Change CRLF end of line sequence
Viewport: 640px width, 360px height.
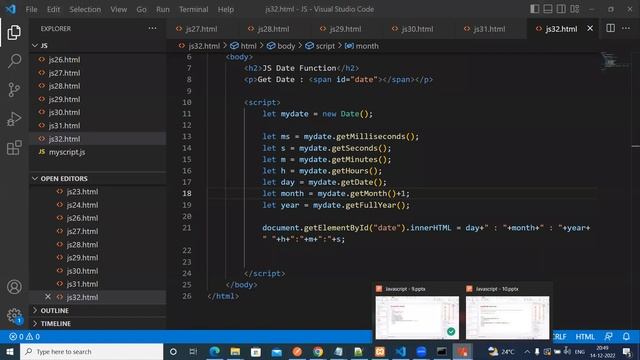[x=559, y=337]
